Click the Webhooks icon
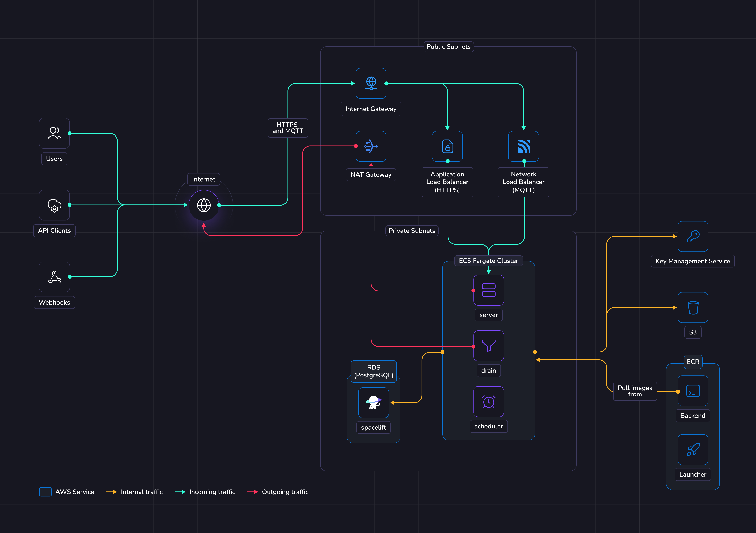 (x=54, y=277)
